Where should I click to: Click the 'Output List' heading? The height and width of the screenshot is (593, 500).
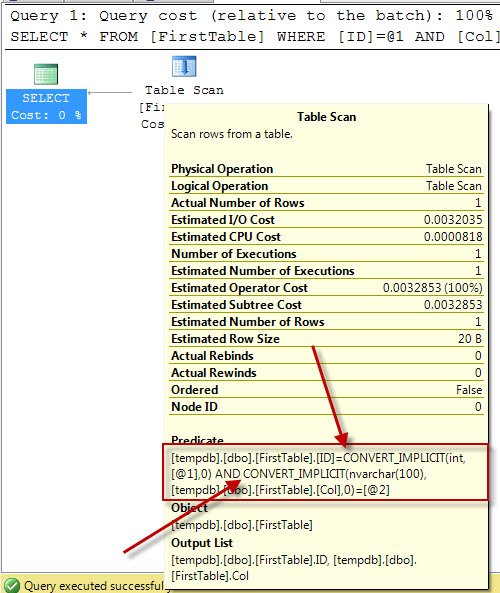[202, 543]
